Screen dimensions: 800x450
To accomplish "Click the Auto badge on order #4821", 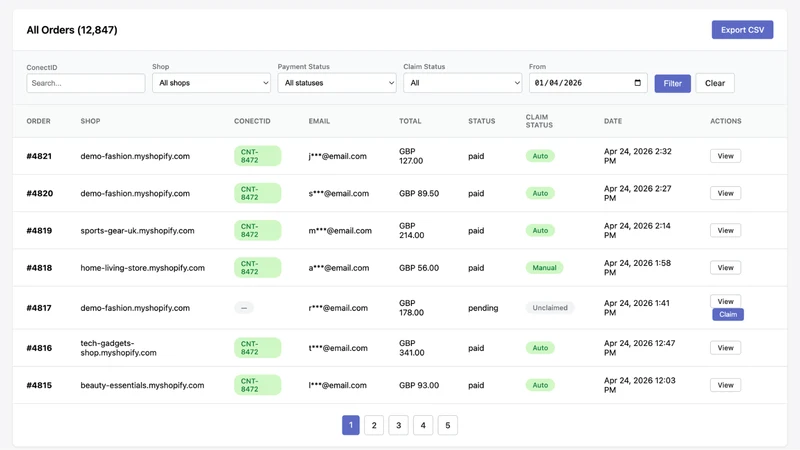I will tap(540, 156).
